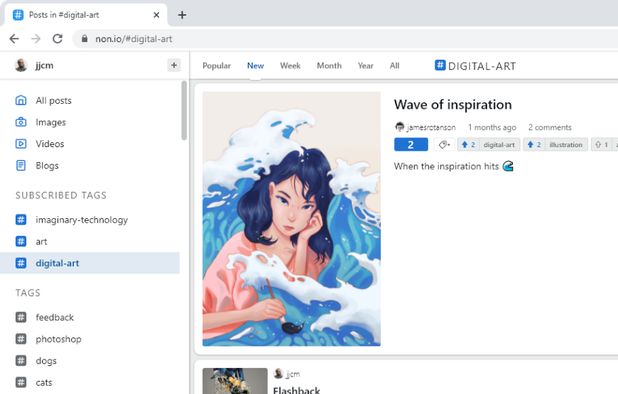Click the DIGITAL-ART header title

coord(482,66)
